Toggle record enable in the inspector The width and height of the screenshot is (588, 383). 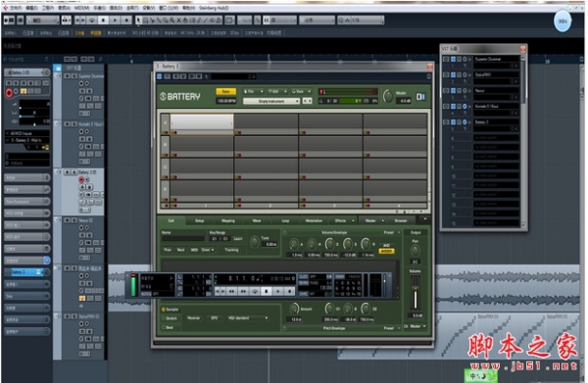coord(9,92)
